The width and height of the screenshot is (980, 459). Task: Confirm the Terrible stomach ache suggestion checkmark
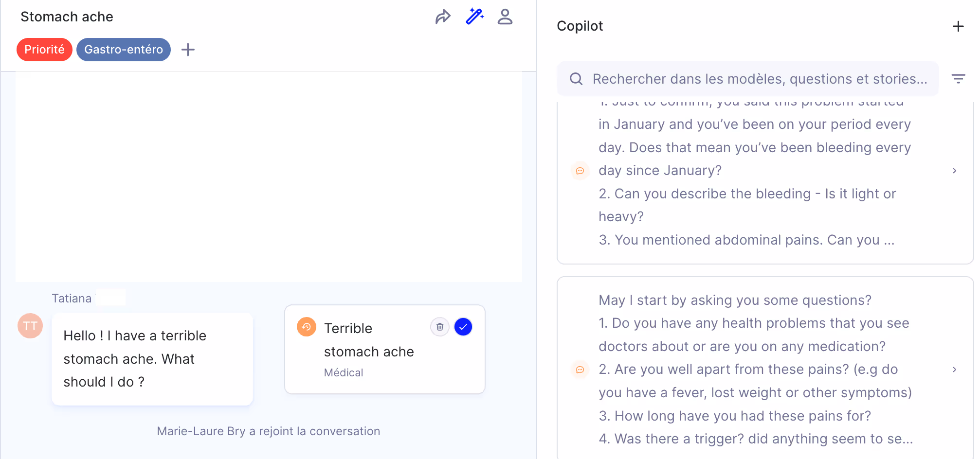463,327
